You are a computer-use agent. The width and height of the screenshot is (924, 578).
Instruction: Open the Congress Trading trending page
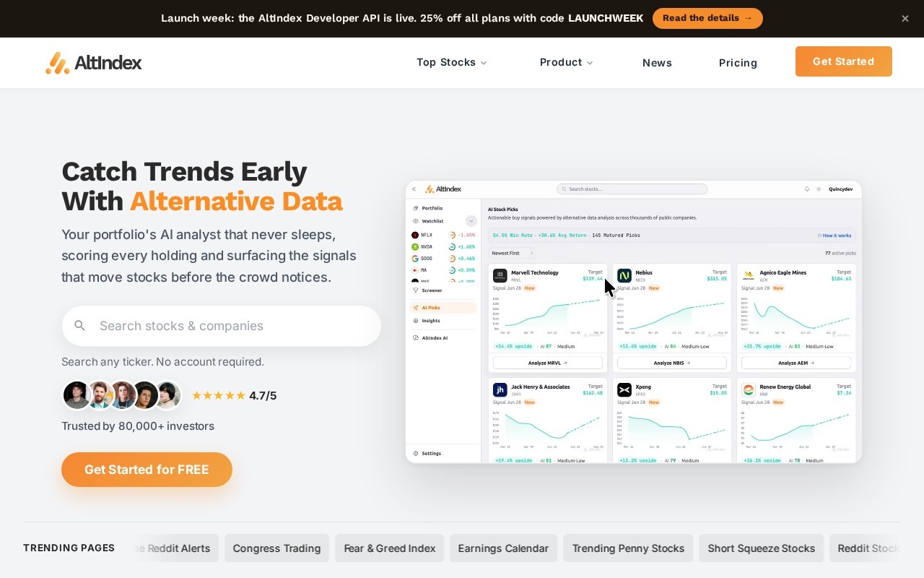[x=276, y=548]
